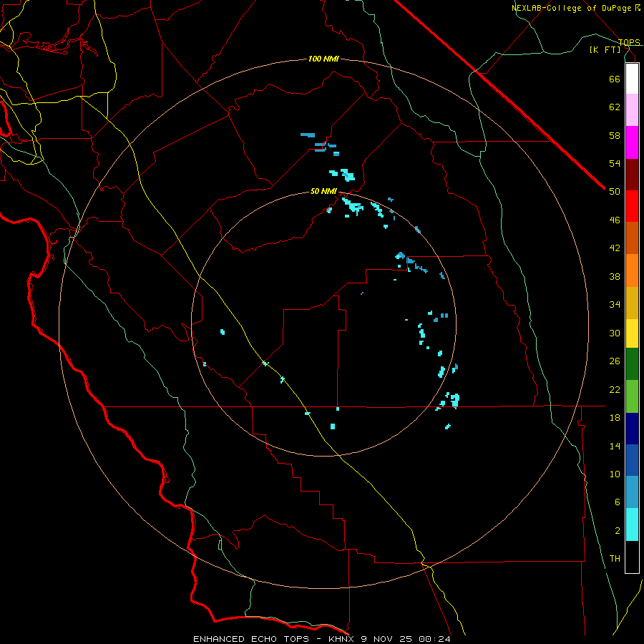This screenshot has height=644, width=644.
Task: Click the light blue legend swatch
Action: [x=632, y=492]
